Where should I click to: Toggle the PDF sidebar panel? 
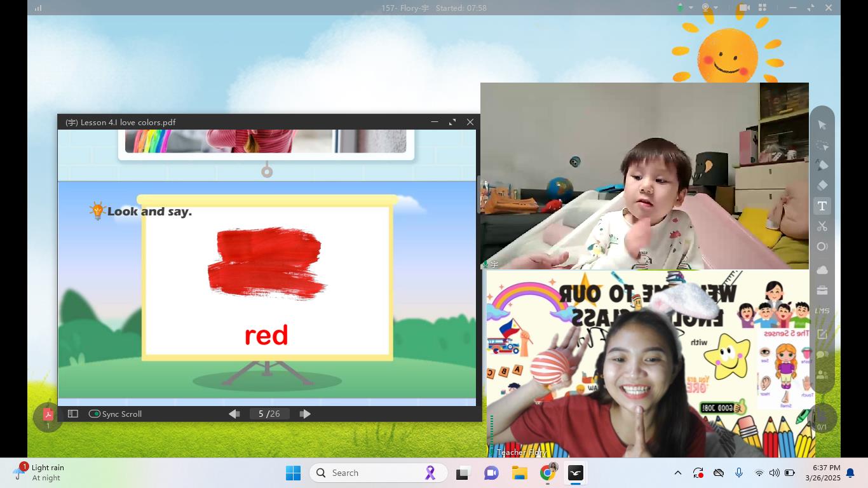tap(73, 414)
